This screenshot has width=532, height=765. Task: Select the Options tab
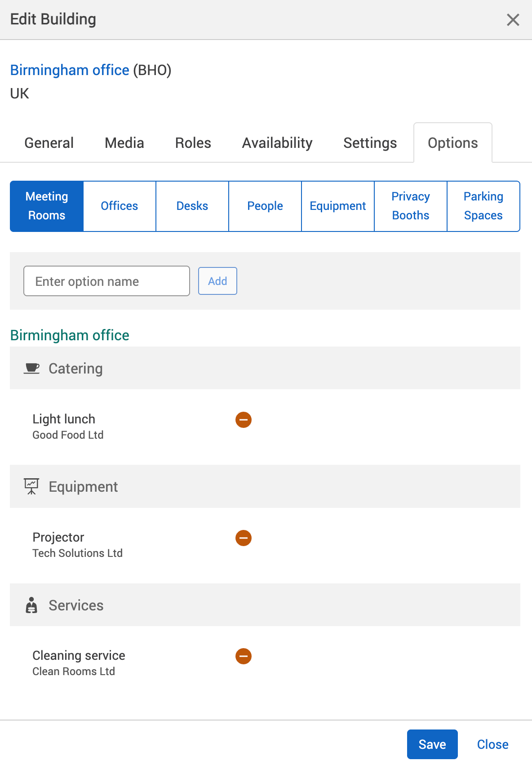453,143
